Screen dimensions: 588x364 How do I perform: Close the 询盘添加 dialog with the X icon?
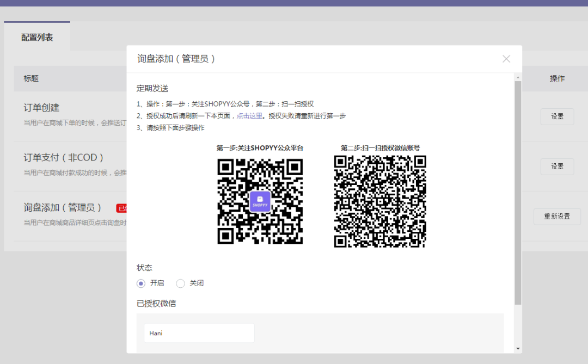(x=506, y=59)
